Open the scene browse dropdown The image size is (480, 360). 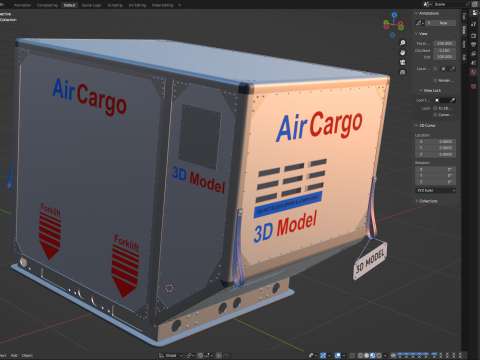click(x=428, y=4)
